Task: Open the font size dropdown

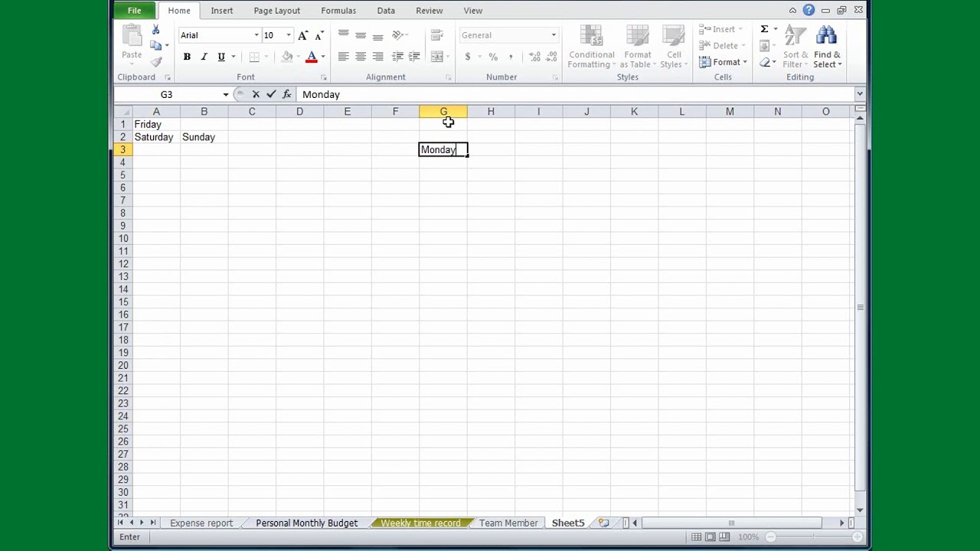Action: pos(289,35)
